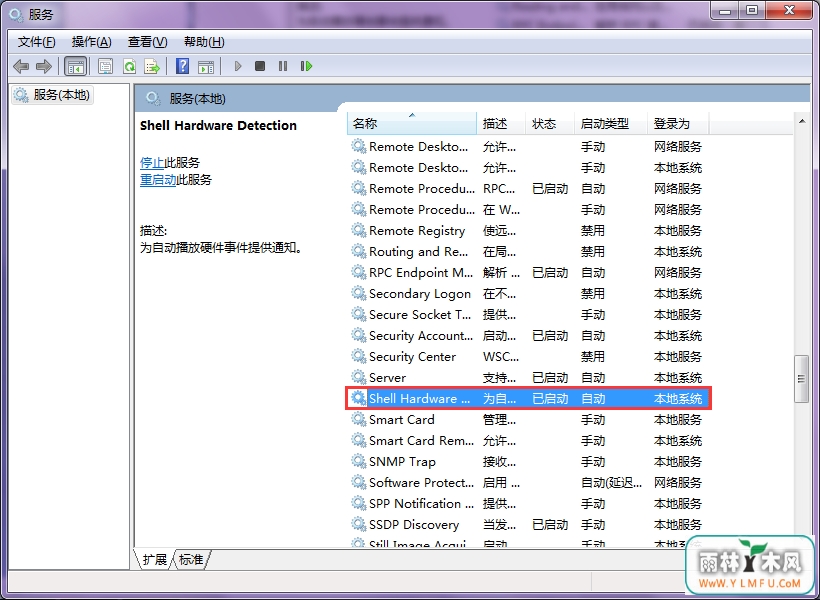820x600 pixels.
Task: Click WSC... description in Security Center row
Action: tap(501, 357)
